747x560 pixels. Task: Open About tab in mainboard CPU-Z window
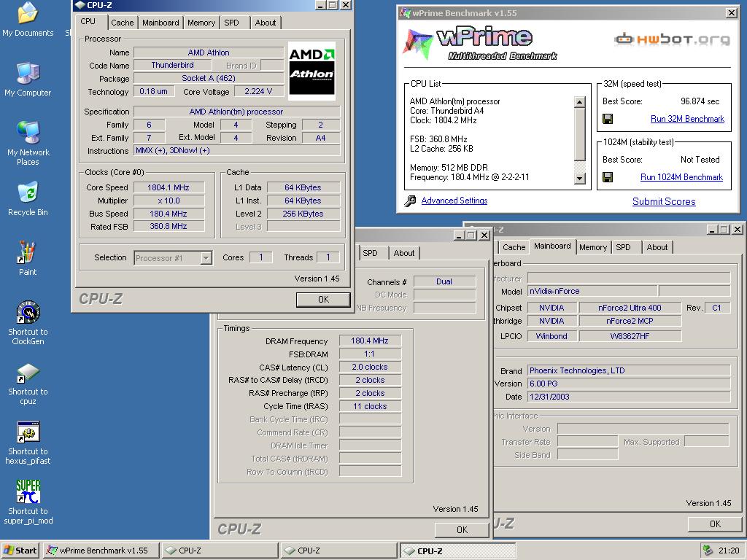(x=657, y=247)
